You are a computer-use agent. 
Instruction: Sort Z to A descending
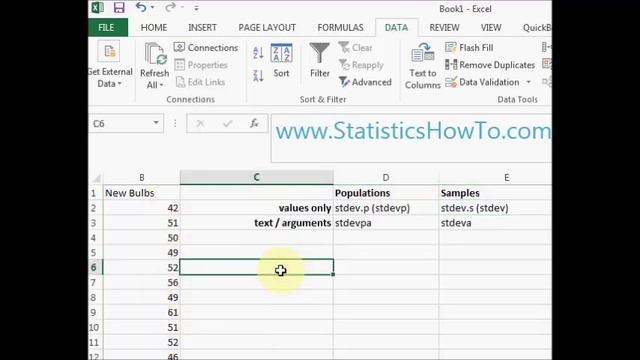click(258, 76)
